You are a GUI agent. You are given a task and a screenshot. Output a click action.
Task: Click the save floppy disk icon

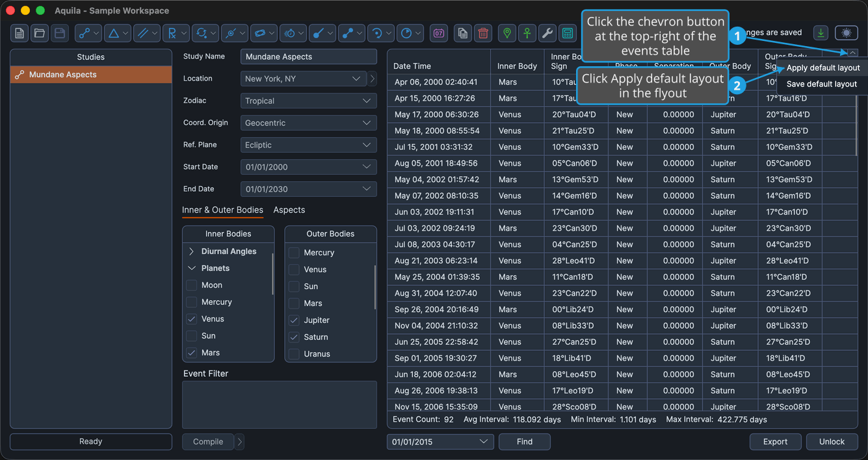click(x=59, y=33)
